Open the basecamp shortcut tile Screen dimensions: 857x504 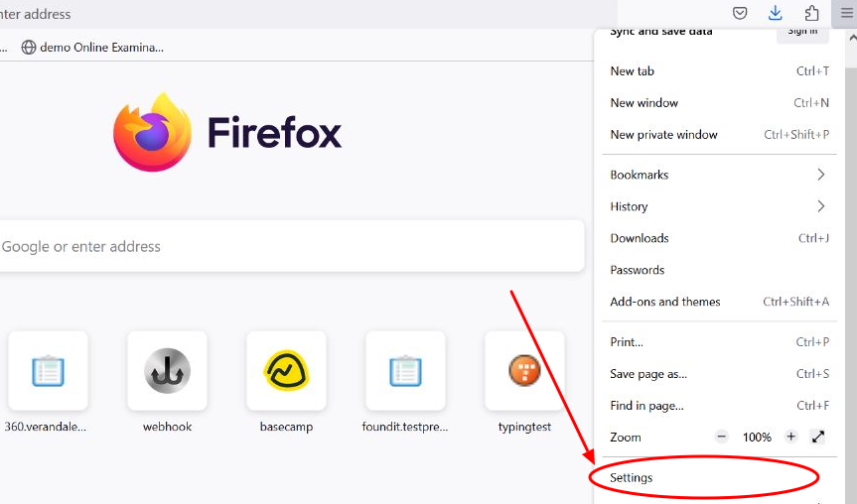coord(286,370)
